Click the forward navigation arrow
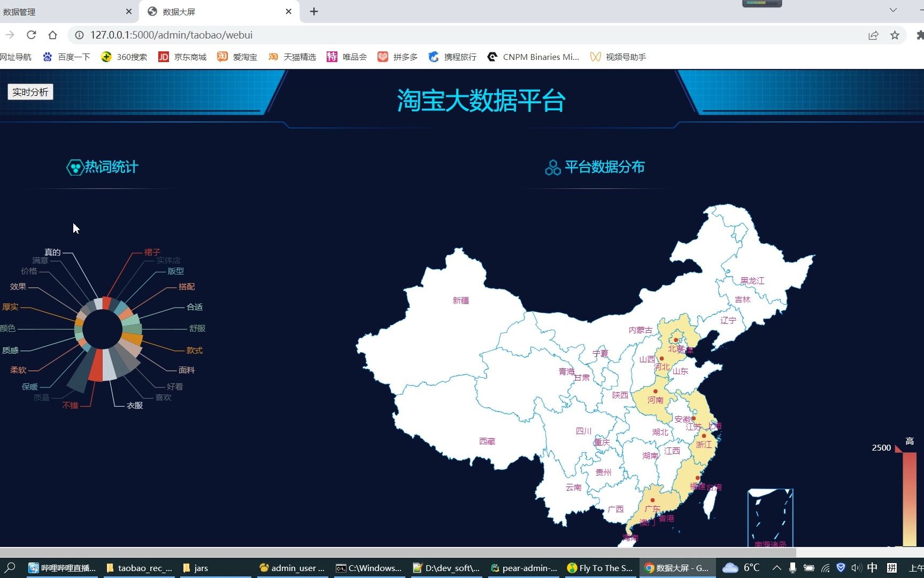This screenshot has height=578, width=924. 10,35
